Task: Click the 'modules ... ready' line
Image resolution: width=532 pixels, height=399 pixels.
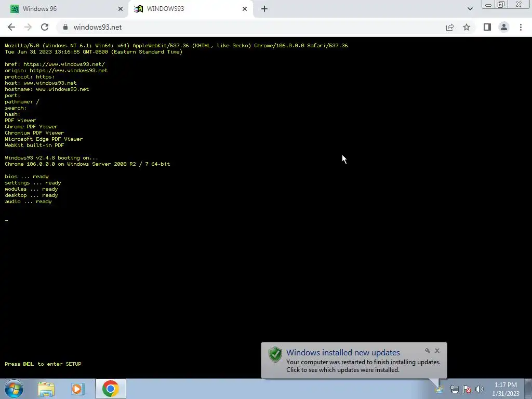Action: pos(31,189)
